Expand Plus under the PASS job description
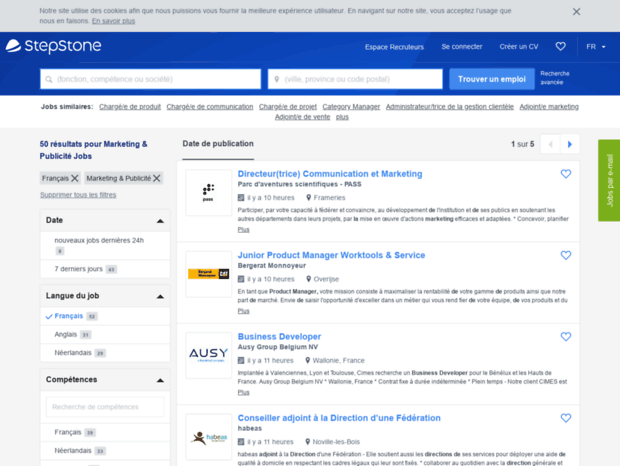Screen dimensions: 620x466 pos(243,230)
